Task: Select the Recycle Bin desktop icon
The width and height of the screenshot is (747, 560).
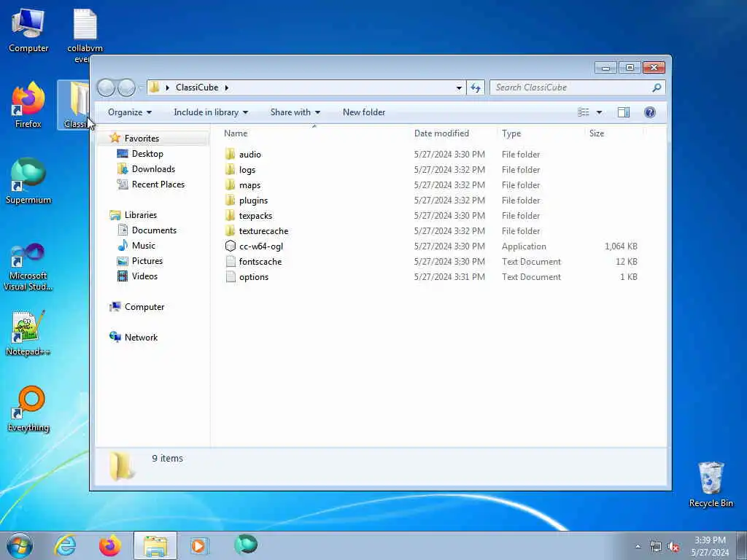Action: pyautogui.click(x=711, y=484)
